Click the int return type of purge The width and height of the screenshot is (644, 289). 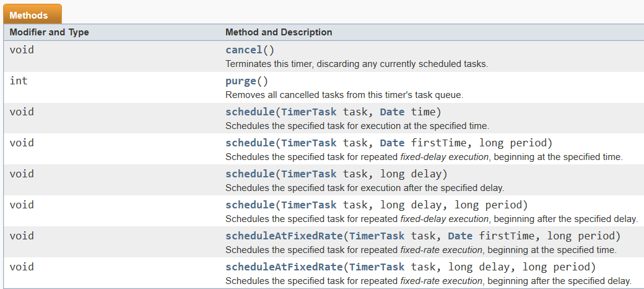tap(19, 81)
